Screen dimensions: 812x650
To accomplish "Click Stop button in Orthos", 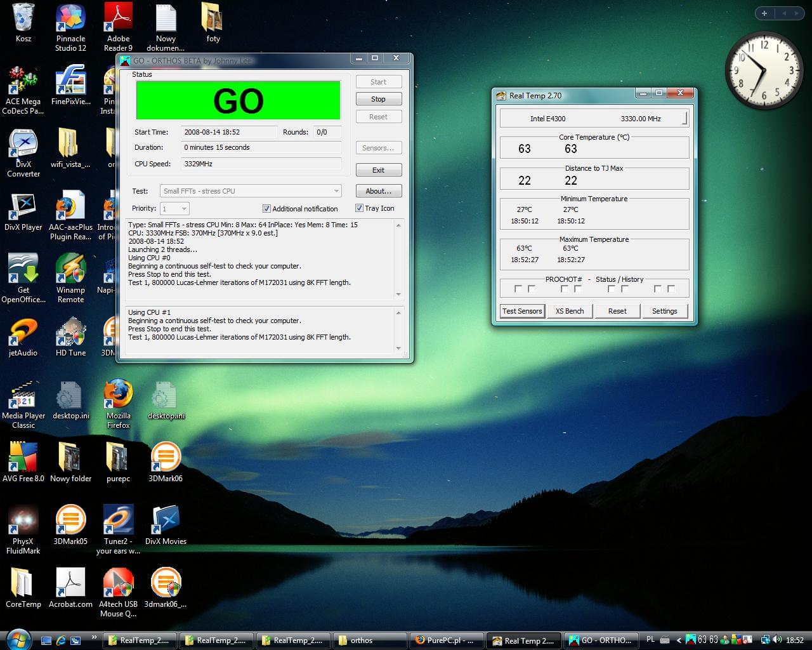I will [x=379, y=99].
